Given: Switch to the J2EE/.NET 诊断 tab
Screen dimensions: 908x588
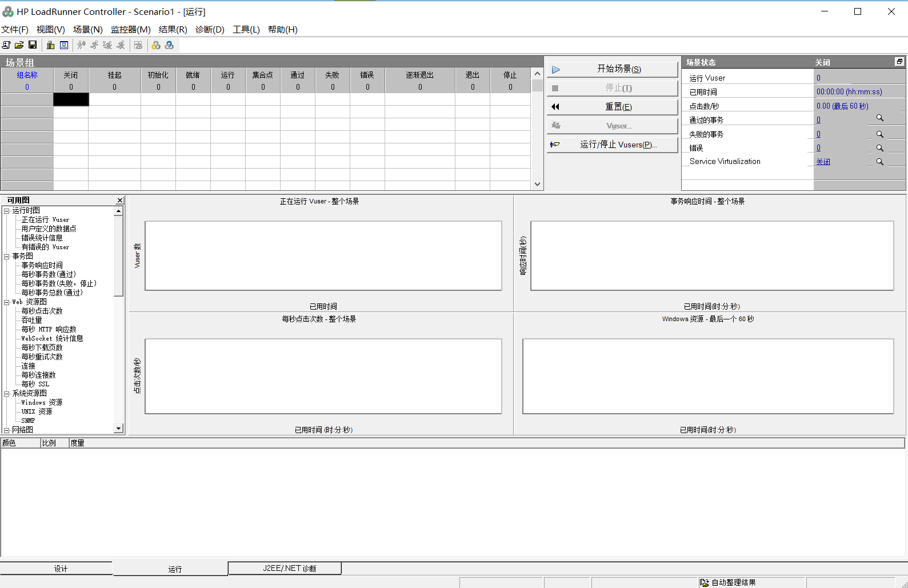Looking at the screenshot, I should point(285,568).
